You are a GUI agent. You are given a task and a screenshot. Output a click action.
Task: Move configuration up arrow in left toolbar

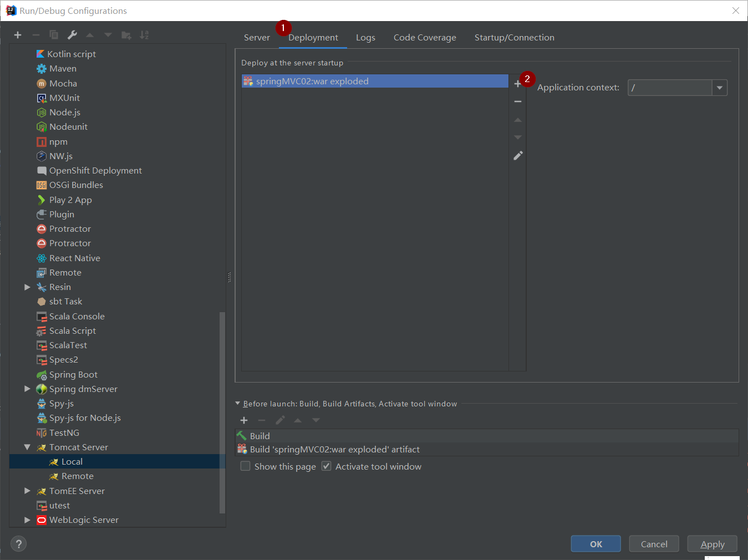click(90, 35)
